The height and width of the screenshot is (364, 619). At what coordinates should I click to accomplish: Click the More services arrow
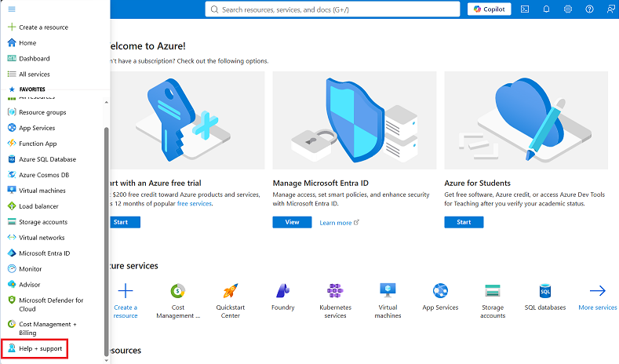598,291
